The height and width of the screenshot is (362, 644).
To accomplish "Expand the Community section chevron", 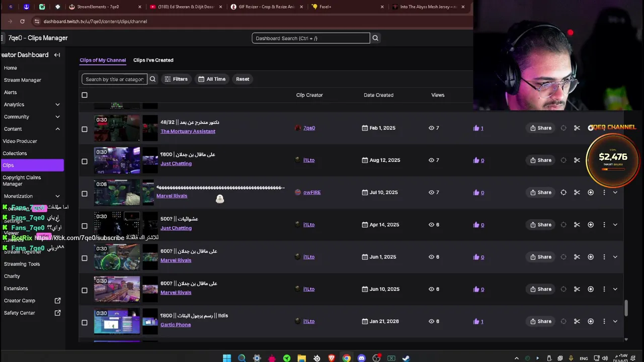I will point(57,117).
